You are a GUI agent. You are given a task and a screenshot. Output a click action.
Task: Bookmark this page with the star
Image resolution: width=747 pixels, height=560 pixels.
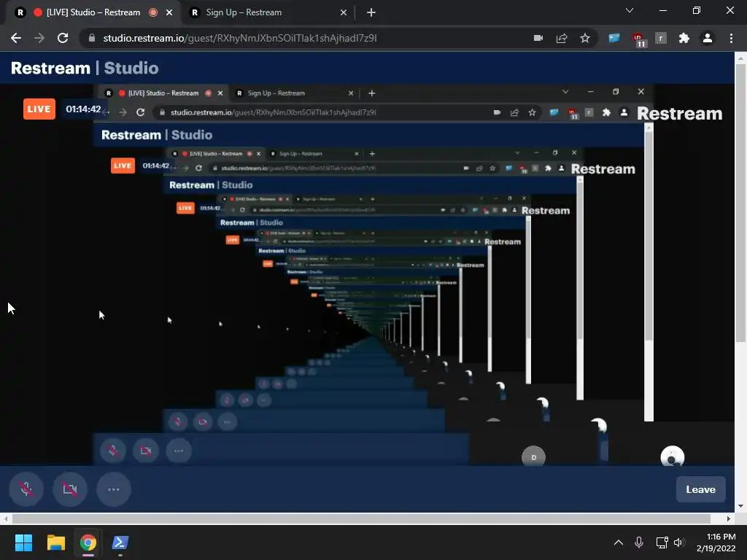click(585, 38)
